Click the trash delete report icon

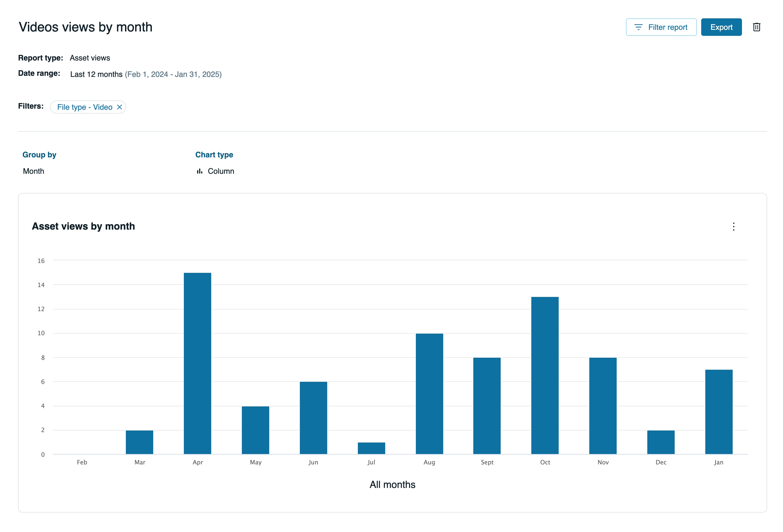coord(756,27)
